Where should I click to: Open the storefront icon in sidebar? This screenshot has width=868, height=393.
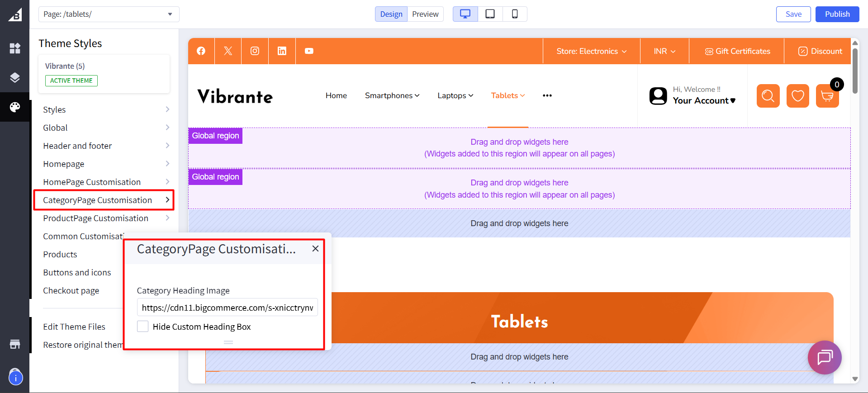(15, 344)
